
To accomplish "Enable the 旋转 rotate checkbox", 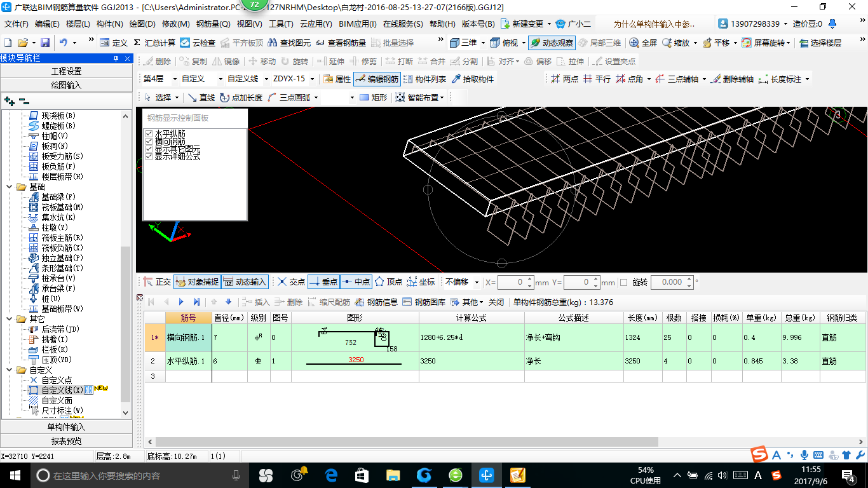I will tap(623, 282).
